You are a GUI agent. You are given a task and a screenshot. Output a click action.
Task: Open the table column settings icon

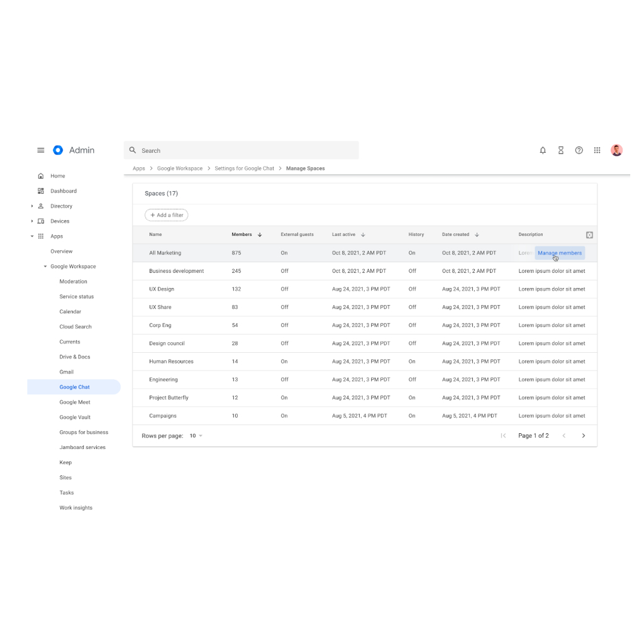(589, 235)
